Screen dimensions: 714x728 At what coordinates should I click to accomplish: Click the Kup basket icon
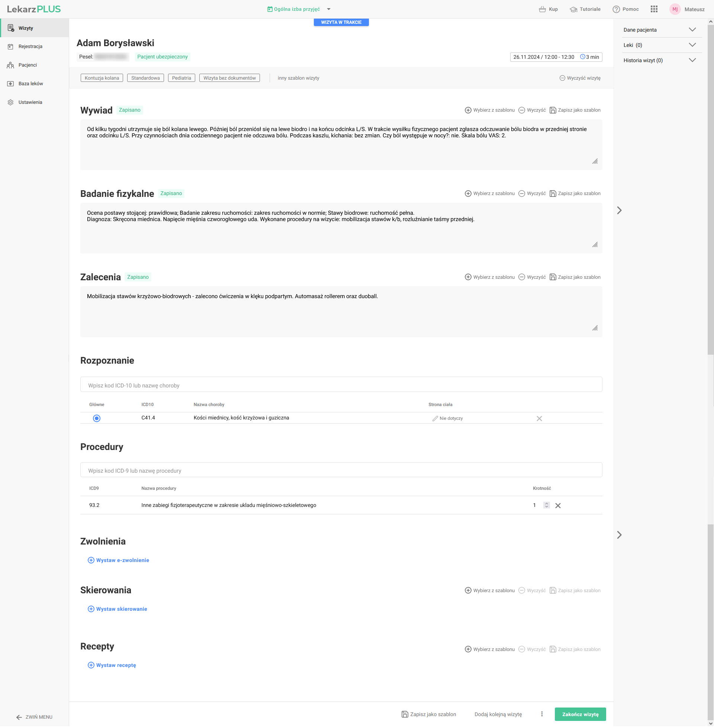click(x=542, y=9)
